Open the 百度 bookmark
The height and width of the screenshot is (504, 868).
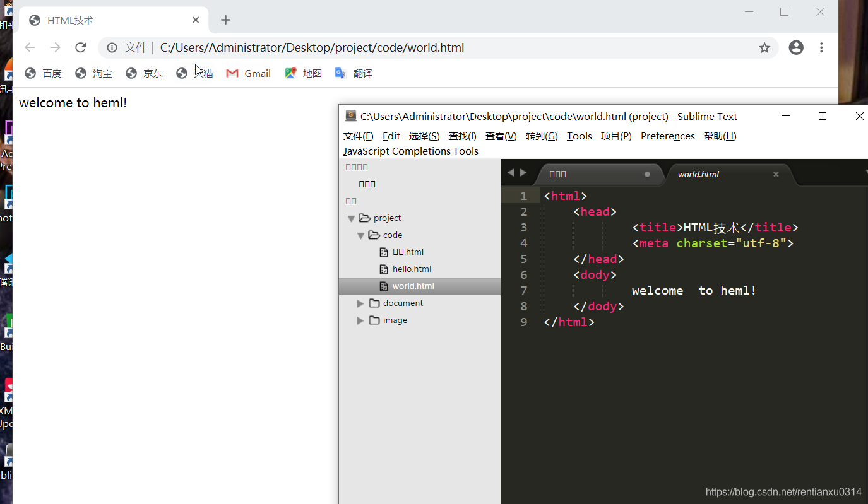tap(43, 73)
